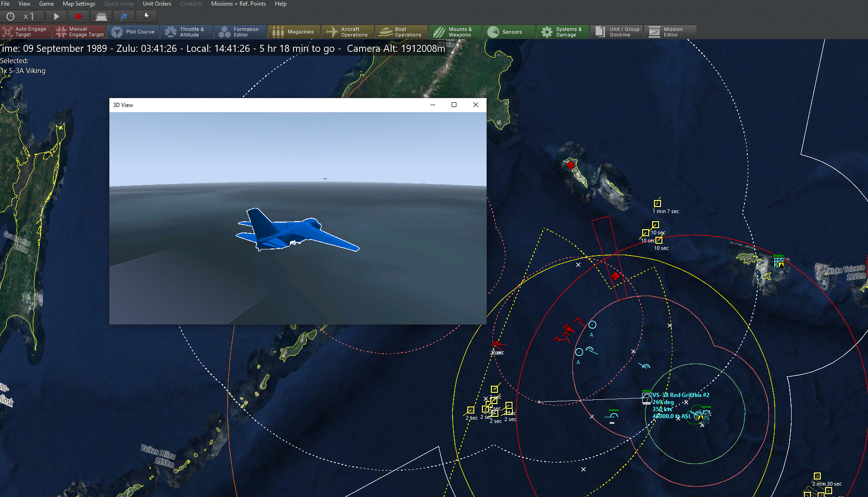
Task: Start the simulation with the Play button
Action: [56, 17]
